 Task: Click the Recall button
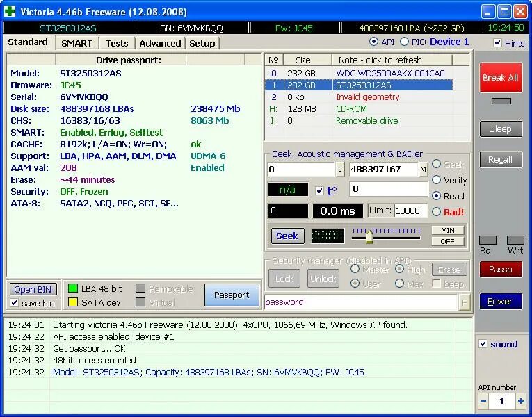[501, 159]
